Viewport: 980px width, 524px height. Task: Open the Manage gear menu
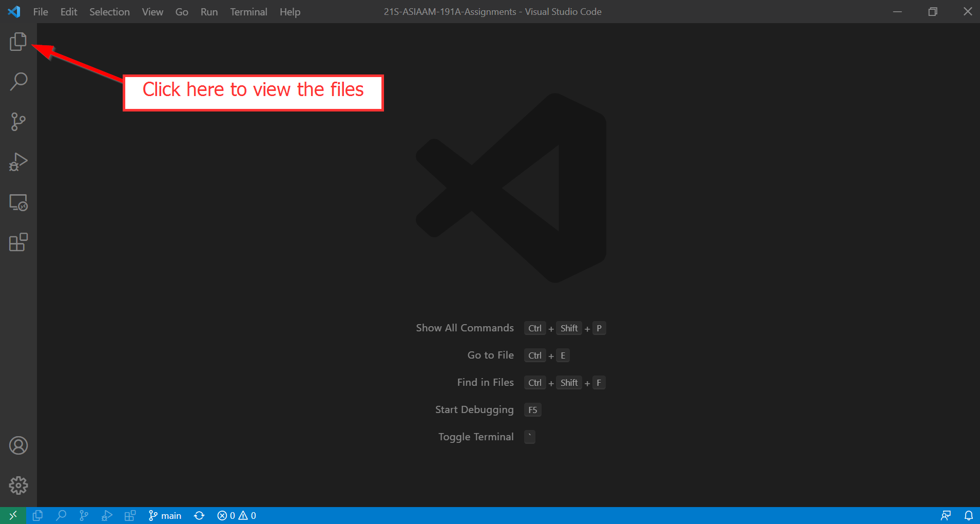click(18, 485)
